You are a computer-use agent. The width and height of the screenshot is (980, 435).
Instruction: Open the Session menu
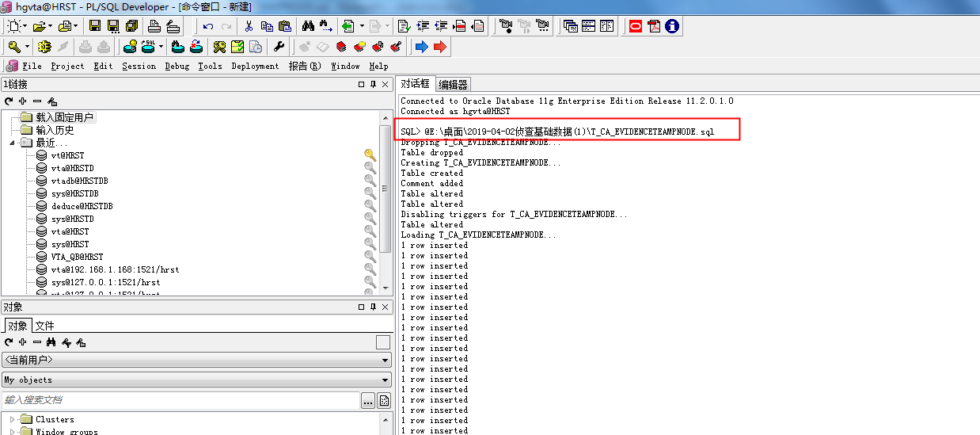(139, 66)
